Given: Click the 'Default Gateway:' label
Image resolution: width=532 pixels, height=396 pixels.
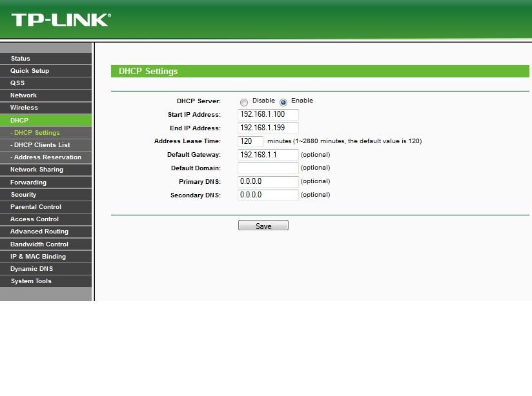Looking at the screenshot, I should pyautogui.click(x=194, y=155).
